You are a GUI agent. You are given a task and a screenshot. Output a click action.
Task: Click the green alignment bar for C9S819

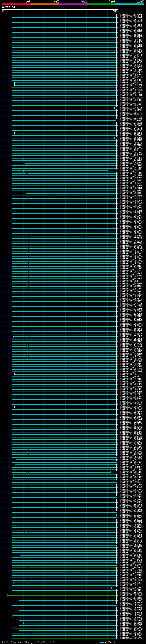(64, 633)
